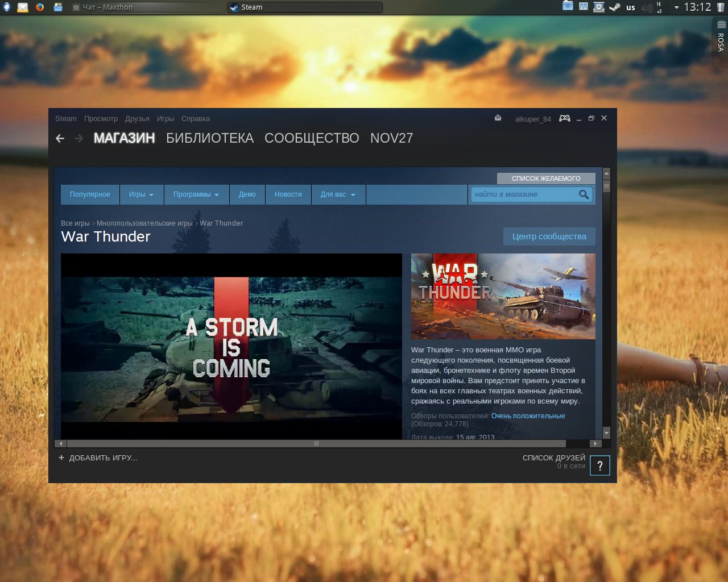Click the blue folder tray icon
This screenshot has width=728, height=582.
click(568, 6)
